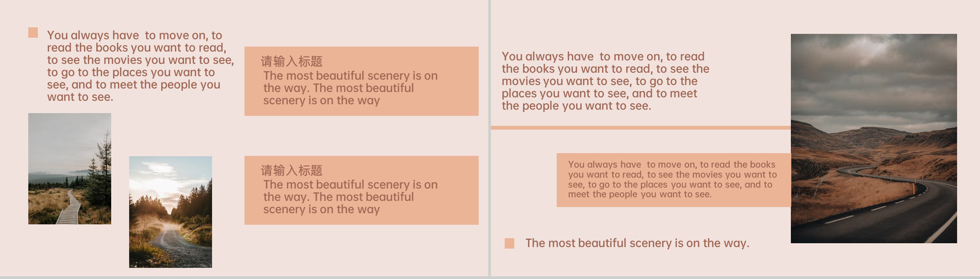Click the orange horizontal divider line
Viewport: 980px width, 279px height.
tap(640, 128)
